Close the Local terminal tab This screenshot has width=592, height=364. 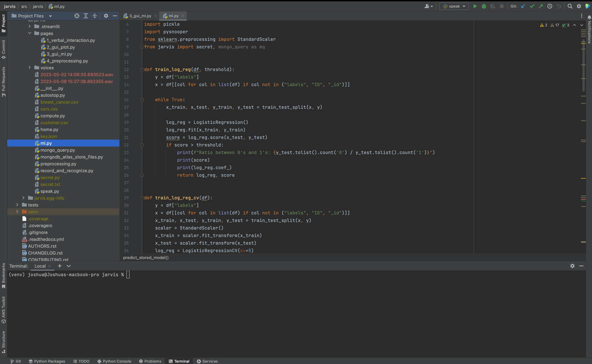pos(49,266)
